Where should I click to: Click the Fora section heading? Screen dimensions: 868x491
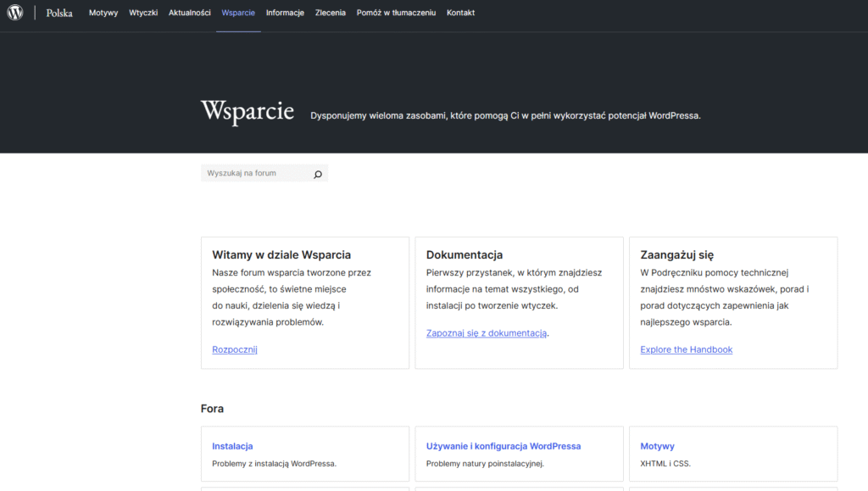(212, 409)
